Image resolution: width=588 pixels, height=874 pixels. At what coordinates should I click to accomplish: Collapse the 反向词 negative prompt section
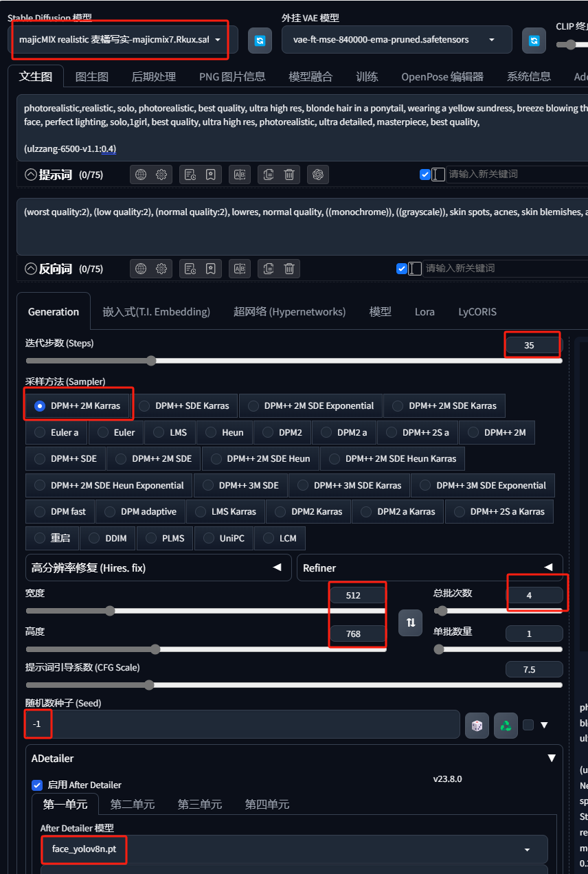coord(30,269)
